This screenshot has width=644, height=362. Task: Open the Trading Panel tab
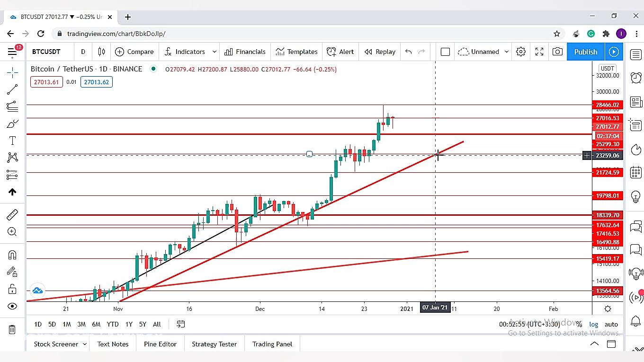(272, 344)
